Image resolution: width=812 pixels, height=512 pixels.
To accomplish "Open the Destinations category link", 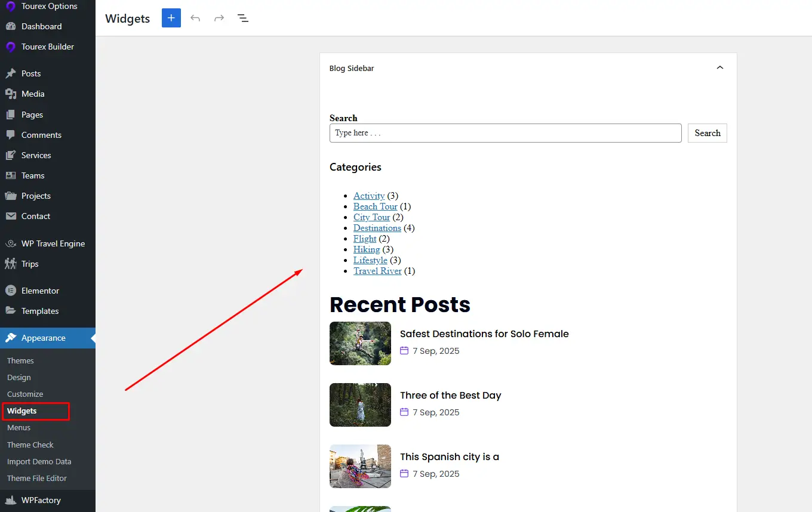I will [x=377, y=228].
